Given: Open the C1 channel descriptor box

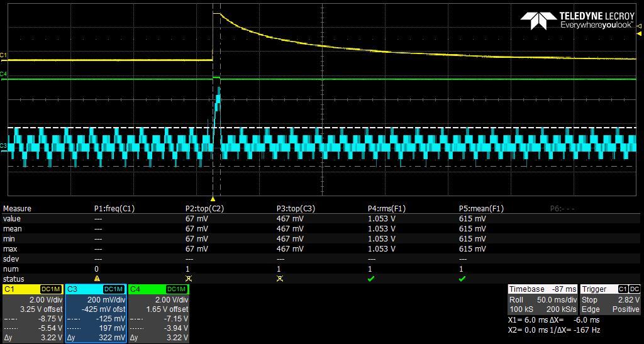Looking at the screenshot, I should tap(33, 314).
